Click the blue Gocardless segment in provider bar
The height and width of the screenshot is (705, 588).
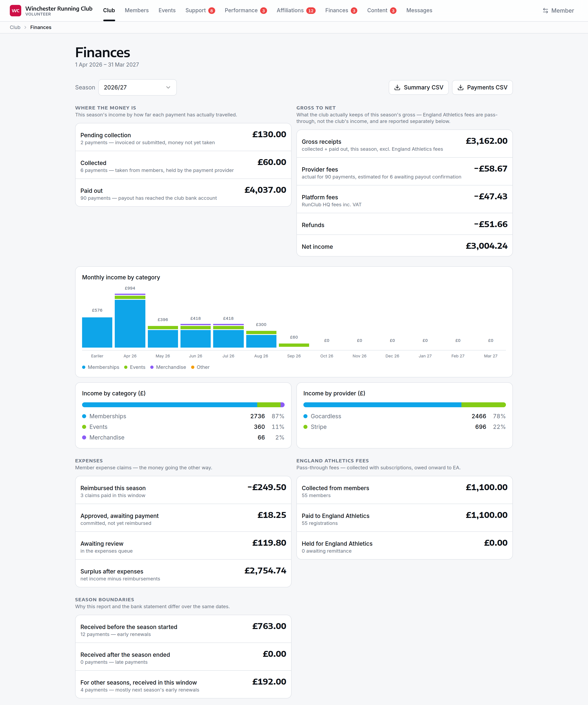(382, 405)
